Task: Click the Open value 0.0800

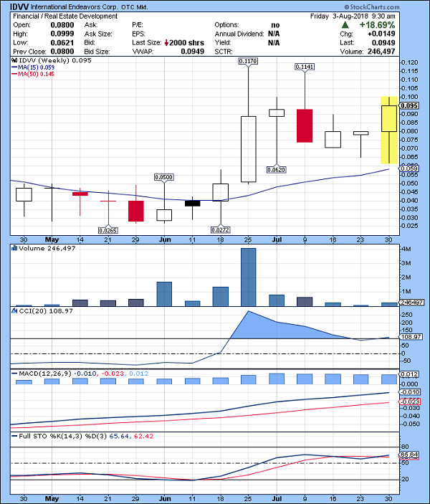Action: pos(62,25)
